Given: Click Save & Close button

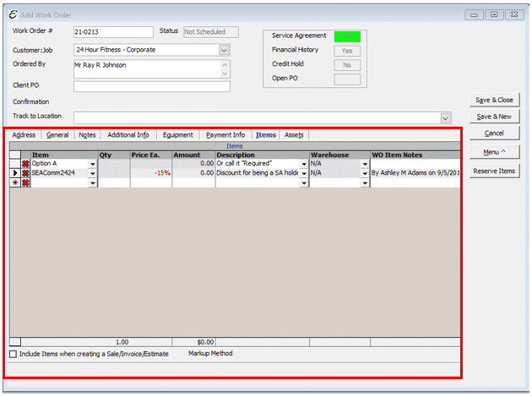Looking at the screenshot, I should click(494, 100).
